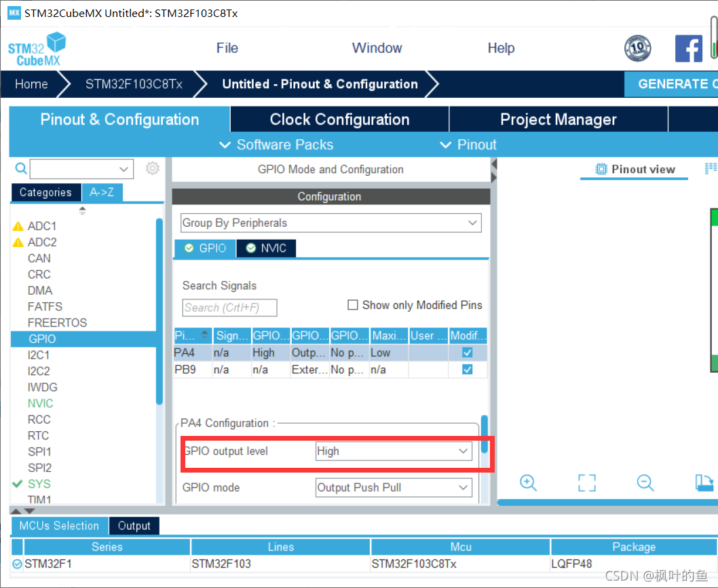
Task: Select the PB9 pin row
Action: [x=330, y=370]
